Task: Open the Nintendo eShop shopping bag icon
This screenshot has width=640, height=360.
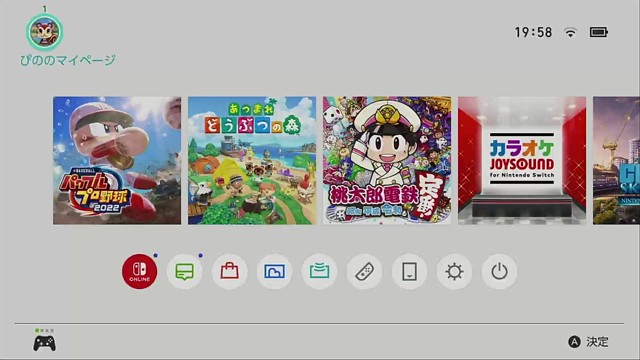Action: click(x=229, y=271)
